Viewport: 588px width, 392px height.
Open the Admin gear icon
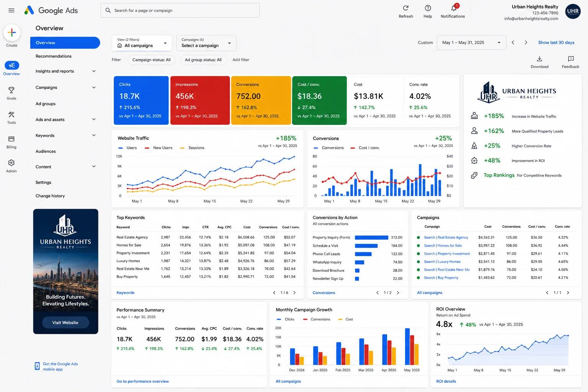click(x=11, y=163)
